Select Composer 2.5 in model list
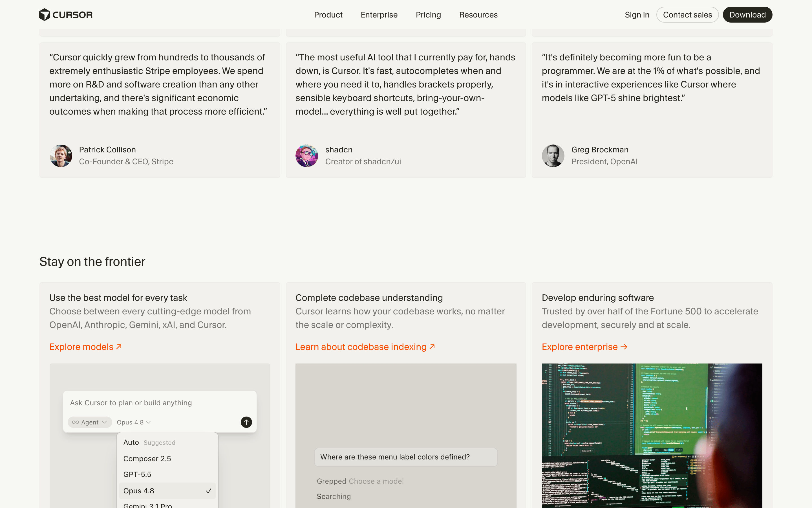812x508 pixels. [x=167, y=459]
